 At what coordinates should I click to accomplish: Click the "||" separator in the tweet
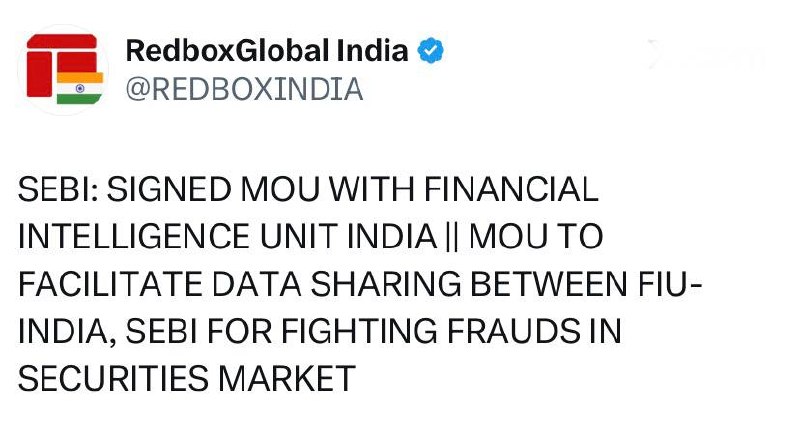point(453,237)
